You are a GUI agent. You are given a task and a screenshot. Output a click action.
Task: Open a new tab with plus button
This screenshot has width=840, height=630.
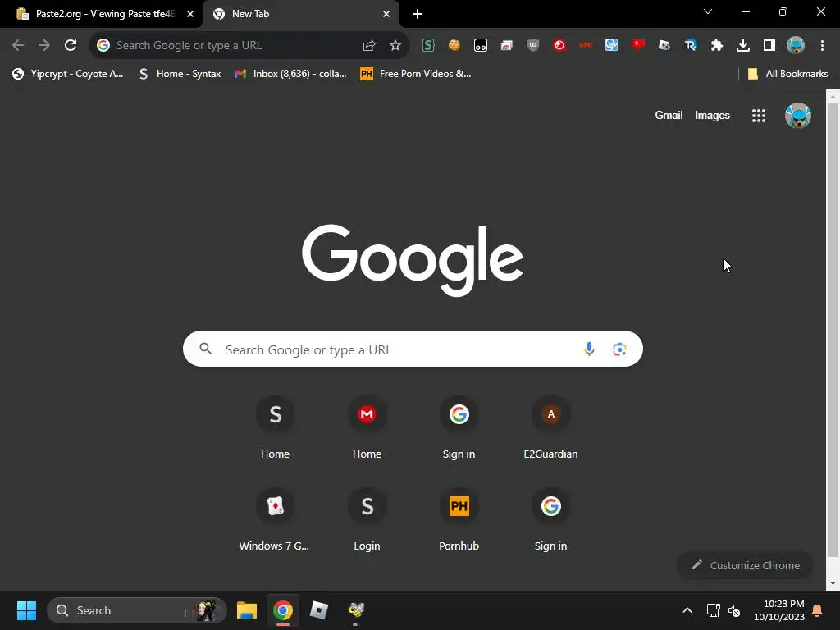coord(418,14)
